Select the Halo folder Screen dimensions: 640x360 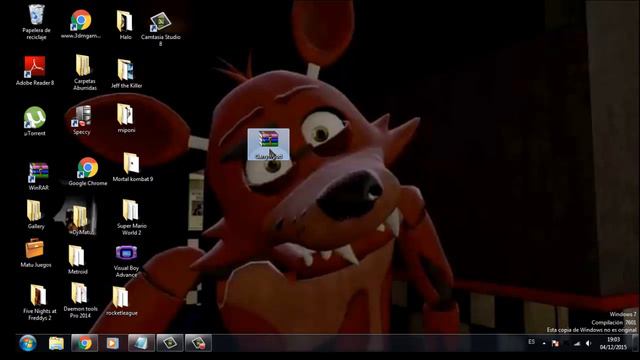point(125,24)
